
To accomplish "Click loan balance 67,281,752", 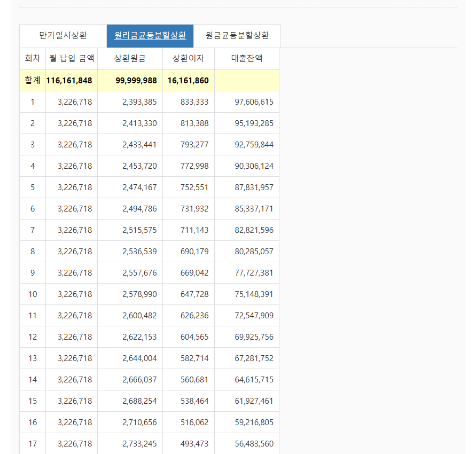I will point(254,358).
